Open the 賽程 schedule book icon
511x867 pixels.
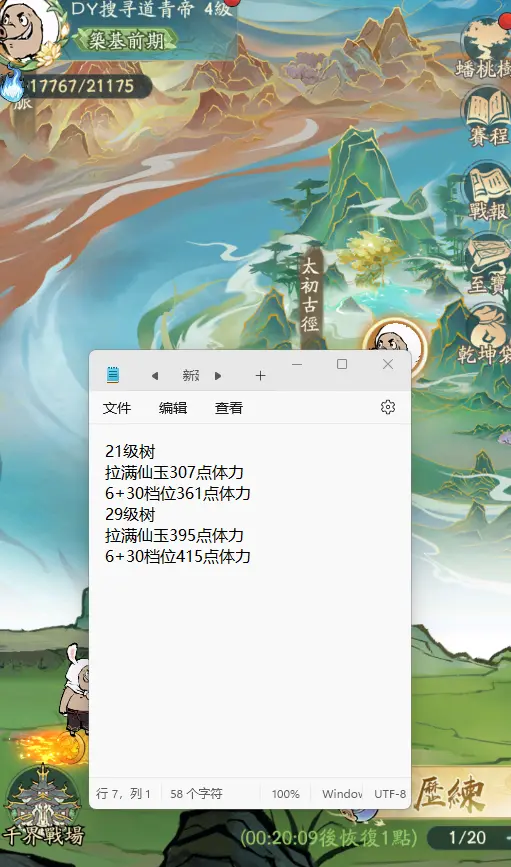click(x=488, y=116)
